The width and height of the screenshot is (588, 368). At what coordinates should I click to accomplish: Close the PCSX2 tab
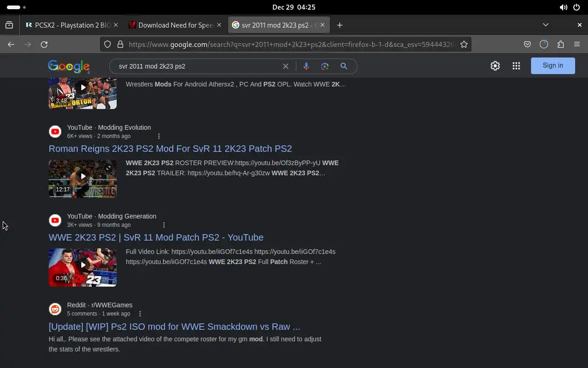pyautogui.click(x=116, y=25)
